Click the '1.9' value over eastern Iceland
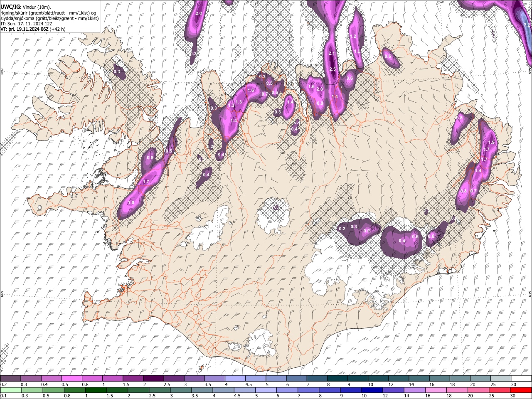 pyautogui.click(x=491, y=143)
